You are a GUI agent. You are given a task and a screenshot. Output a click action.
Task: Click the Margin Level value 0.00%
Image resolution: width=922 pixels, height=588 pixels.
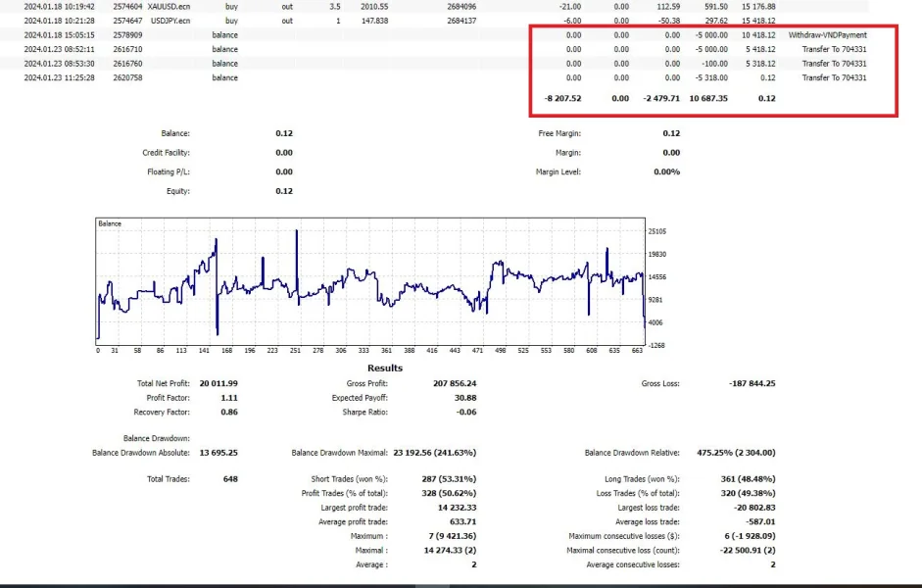666,171
